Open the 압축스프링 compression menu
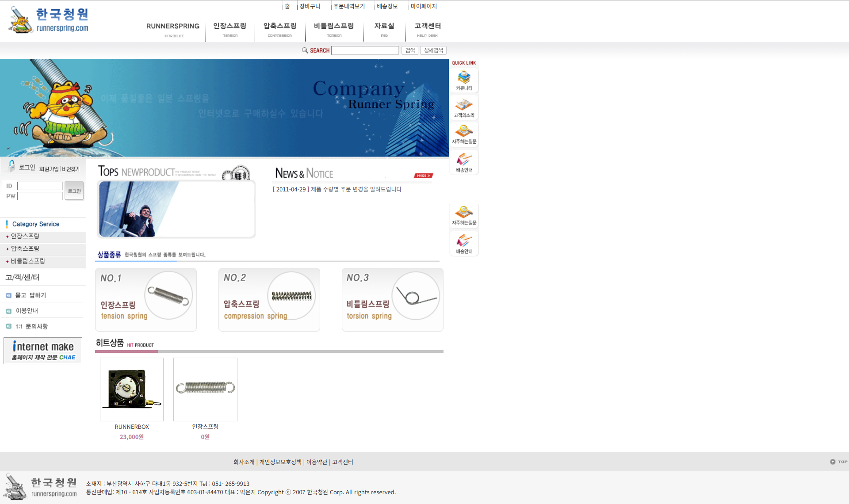This screenshot has height=504, width=849. click(x=280, y=30)
